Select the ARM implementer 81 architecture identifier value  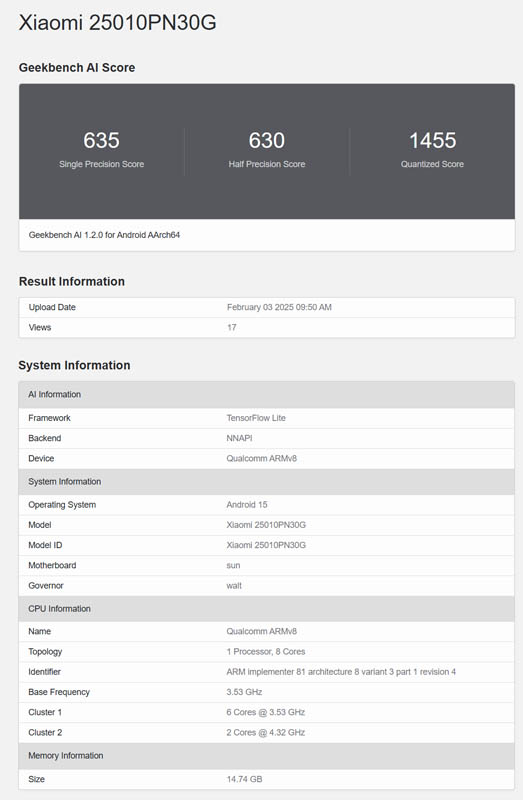point(341,672)
